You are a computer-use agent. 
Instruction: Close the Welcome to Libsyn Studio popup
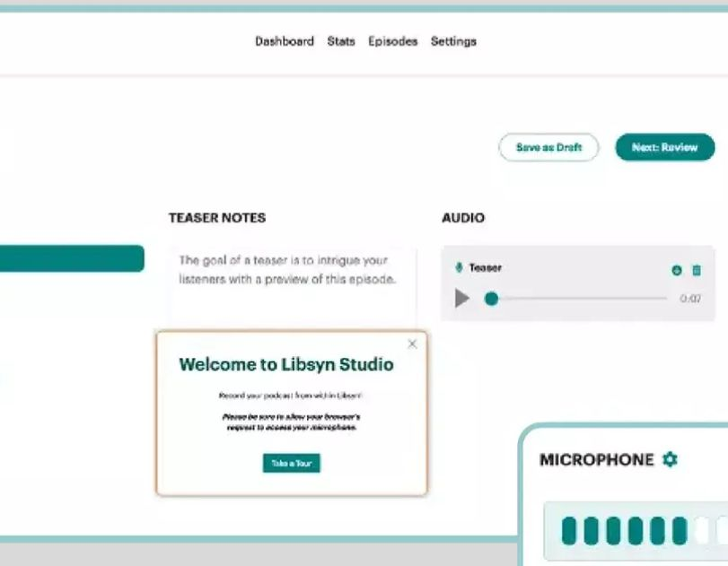(x=412, y=344)
